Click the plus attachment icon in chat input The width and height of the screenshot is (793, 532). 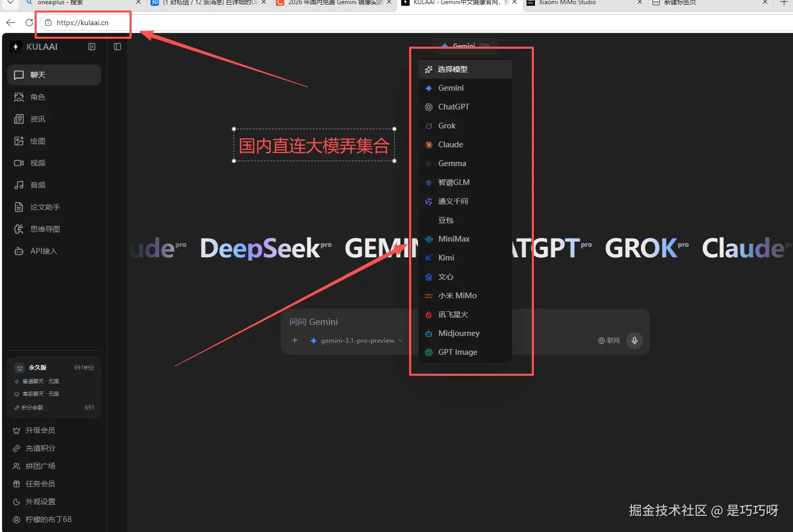tap(295, 340)
